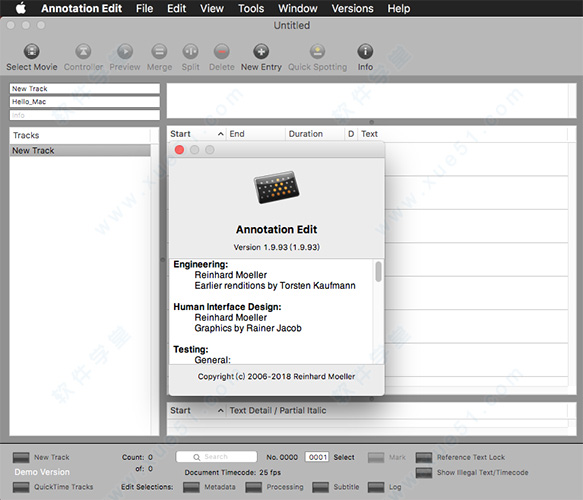Click the No. 0000 label
Image resolution: width=583 pixels, height=500 pixels.
point(282,457)
